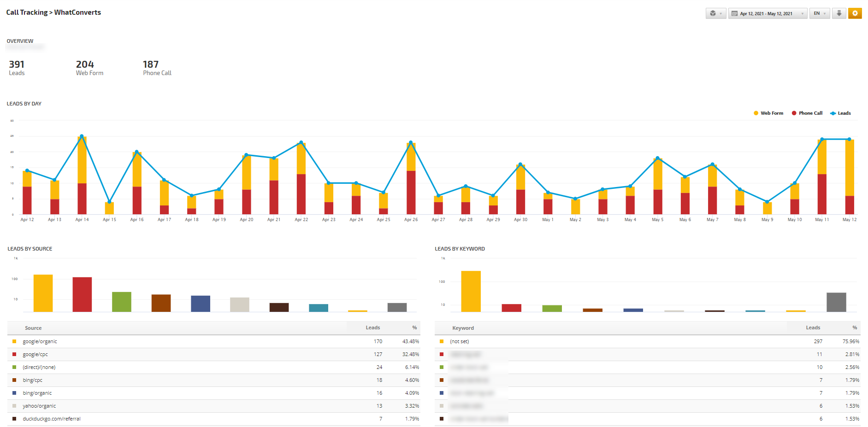Select the google/organic source row label
The width and height of the screenshot is (868, 427).
click(40, 341)
